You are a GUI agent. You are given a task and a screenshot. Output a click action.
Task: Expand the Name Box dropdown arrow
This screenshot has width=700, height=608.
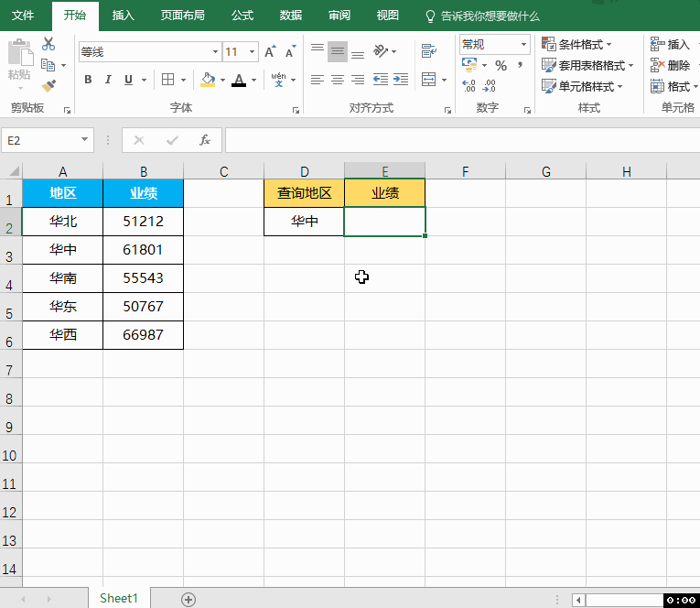pos(84,140)
